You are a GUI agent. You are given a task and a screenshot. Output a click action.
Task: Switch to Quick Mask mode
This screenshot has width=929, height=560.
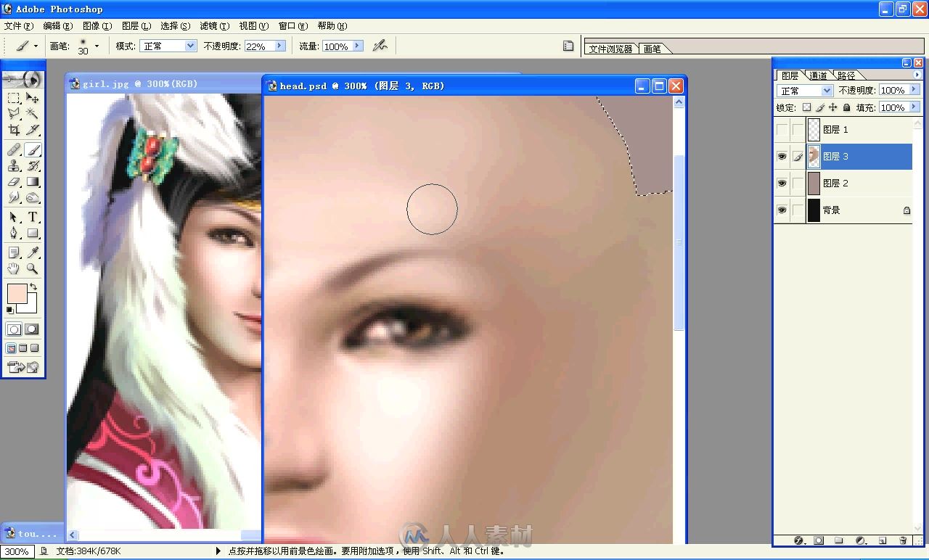(x=32, y=329)
